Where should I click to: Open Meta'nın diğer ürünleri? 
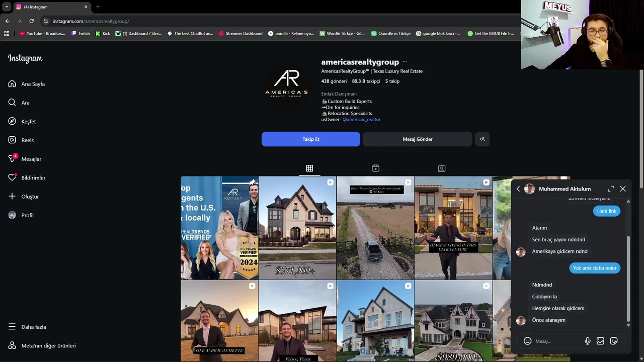click(42, 346)
